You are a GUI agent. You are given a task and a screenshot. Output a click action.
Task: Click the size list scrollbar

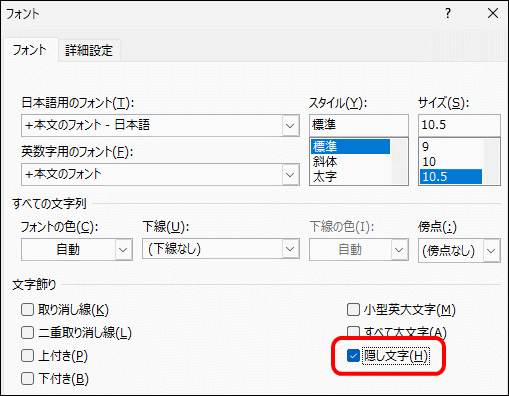(x=491, y=161)
